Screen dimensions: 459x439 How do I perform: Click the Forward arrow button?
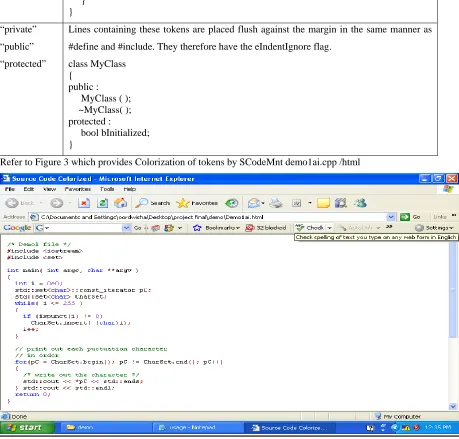(x=57, y=203)
